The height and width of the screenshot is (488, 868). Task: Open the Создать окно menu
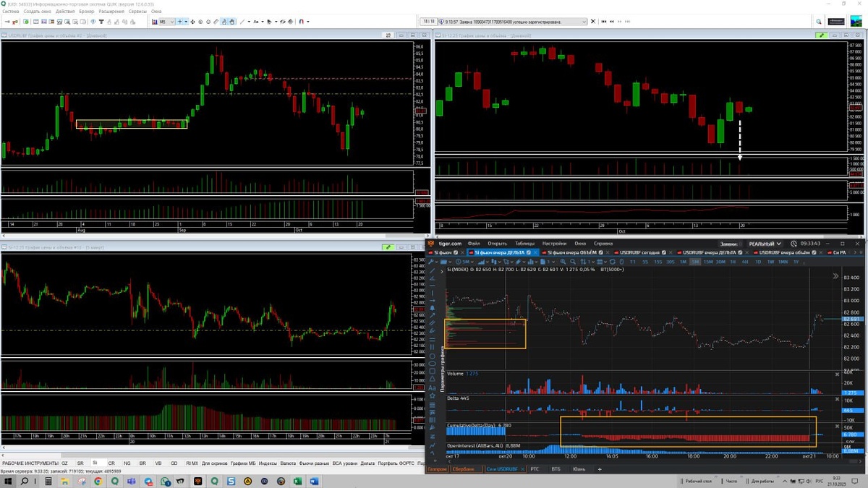(38, 12)
